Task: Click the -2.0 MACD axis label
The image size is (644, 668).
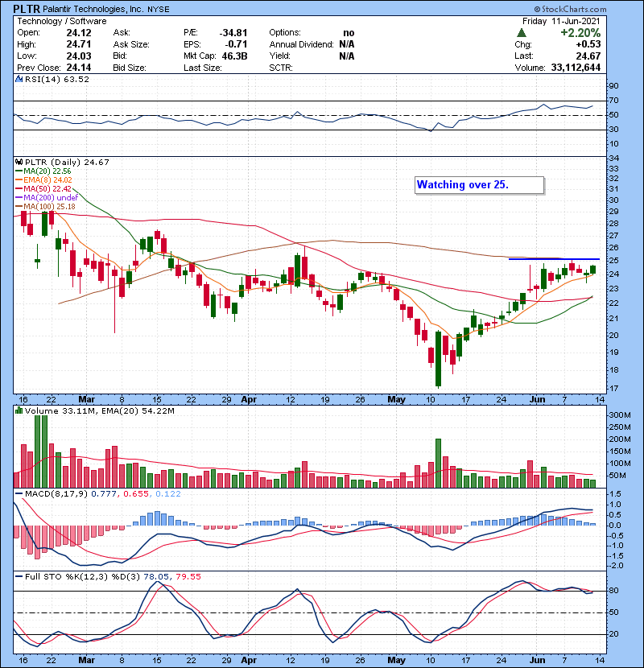Action: click(x=617, y=566)
